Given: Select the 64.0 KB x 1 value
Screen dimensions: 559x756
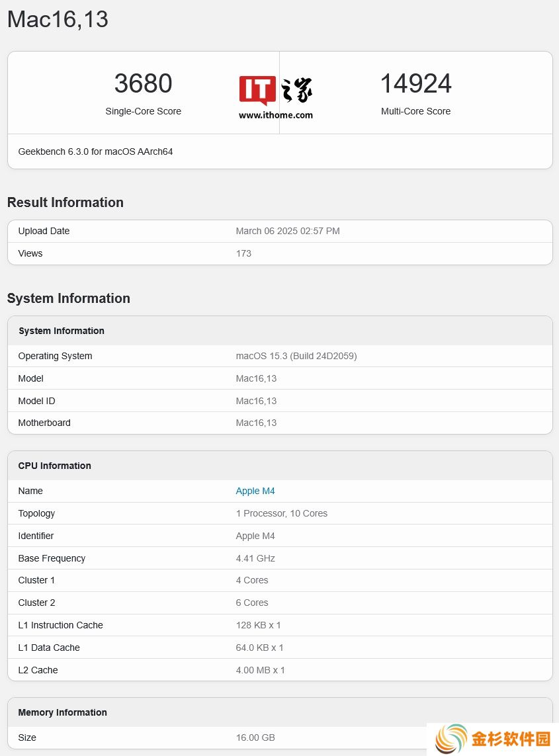Looking at the screenshot, I should [259, 648].
